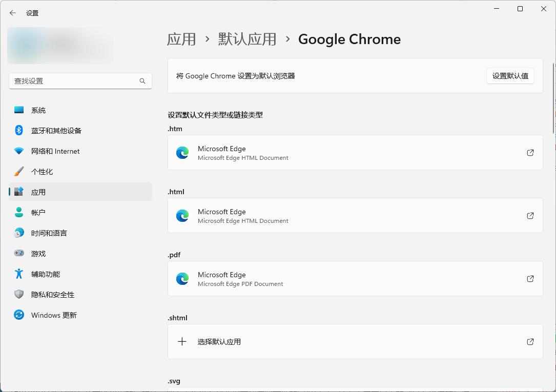The height and width of the screenshot is (392, 556).
Task: Click the 游戏 gamepad icon
Action: click(x=18, y=254)
